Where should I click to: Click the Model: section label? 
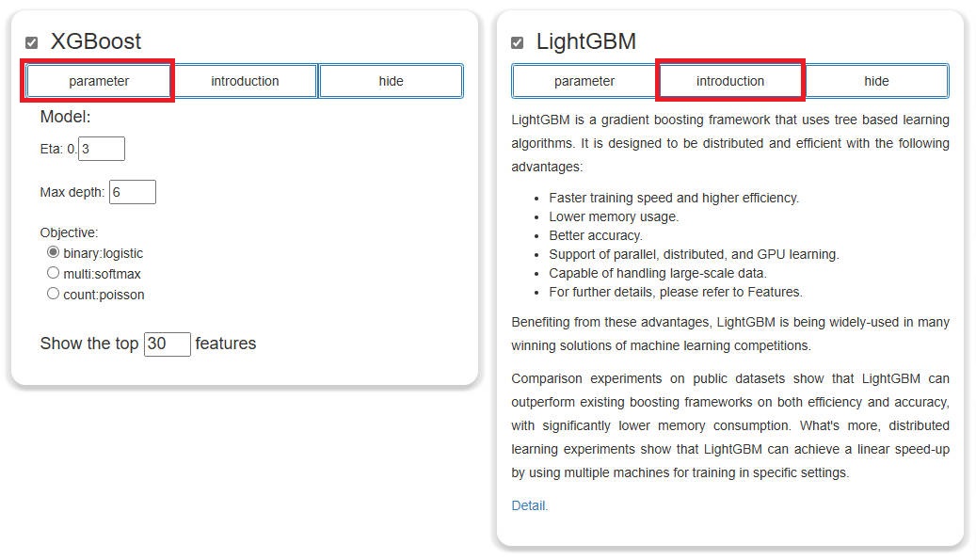coord(65,117)
